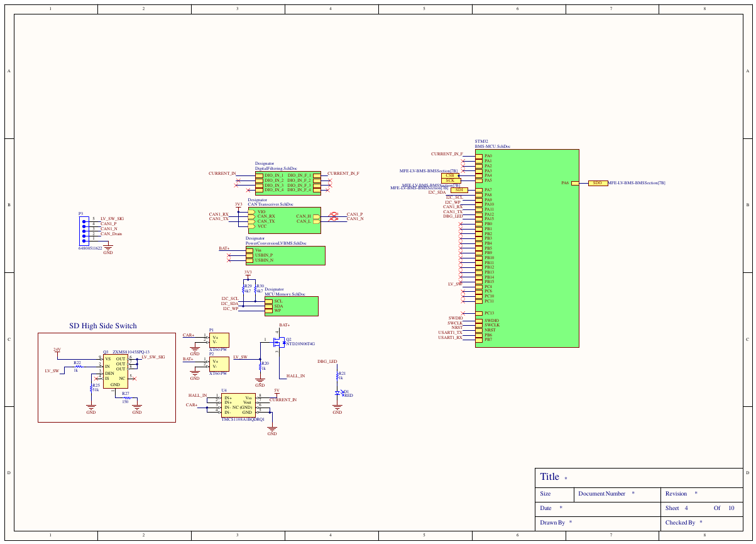Screen dimensions: 756x544
Task: Open the BMS-MCU.SchDoc STM32 sheet symbol
Action: tap(527, 248)
